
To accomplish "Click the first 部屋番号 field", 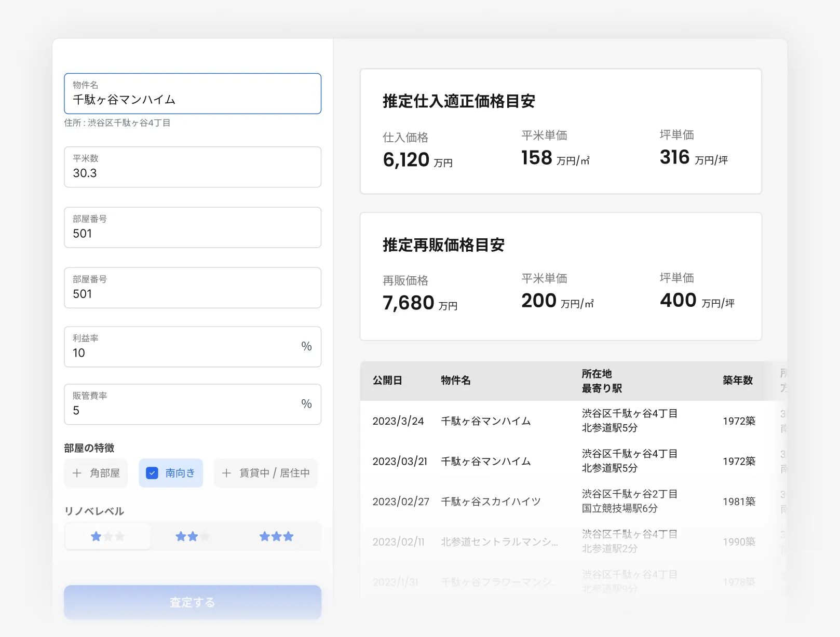I will pos(193,227).
